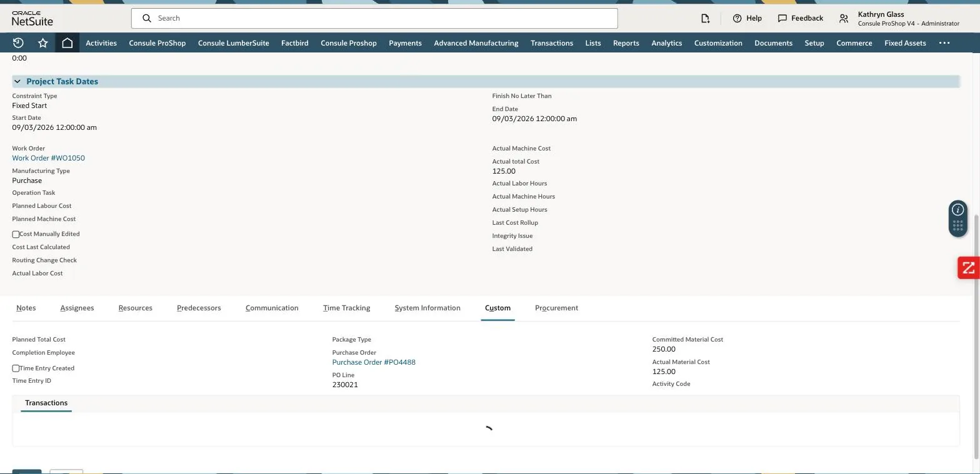Open the Create New document icon
Viewport: 980px width, 474px height.
coord(705,18)
